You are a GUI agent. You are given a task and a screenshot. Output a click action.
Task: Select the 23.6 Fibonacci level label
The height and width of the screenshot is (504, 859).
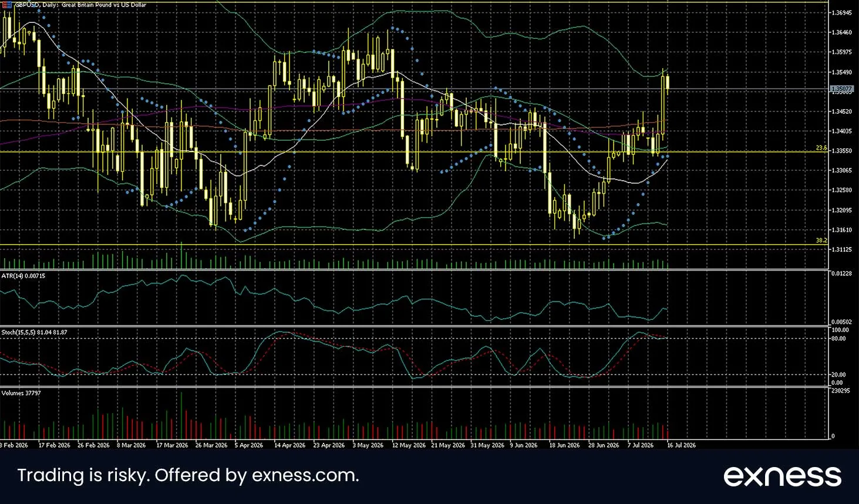(x=821, y=148)
